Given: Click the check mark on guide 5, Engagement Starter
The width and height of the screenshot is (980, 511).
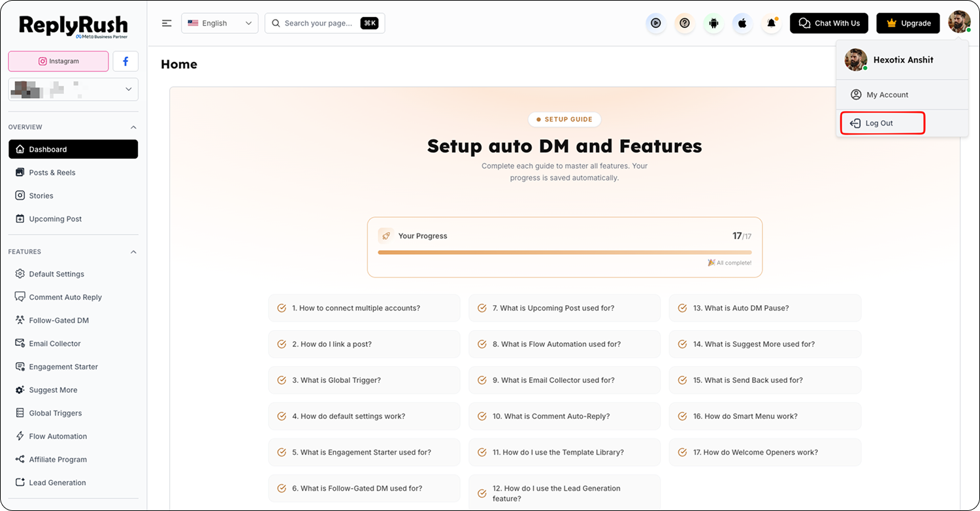Looking at the screenshot, I should tap(282, 452).
